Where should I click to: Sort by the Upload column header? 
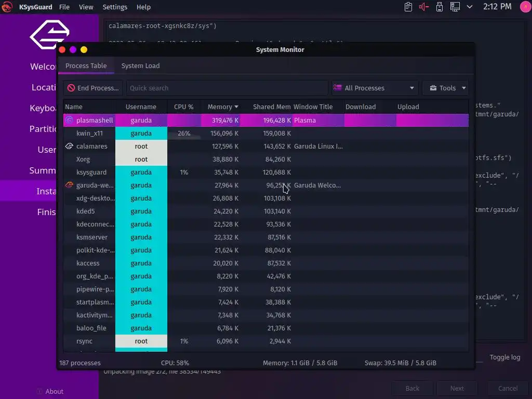pos(432,107)
